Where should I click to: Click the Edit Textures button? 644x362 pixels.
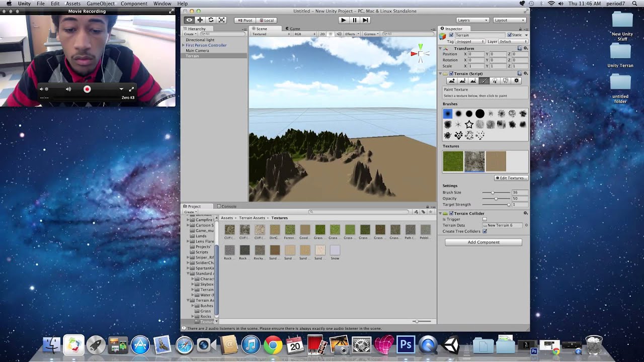(511, 178)
